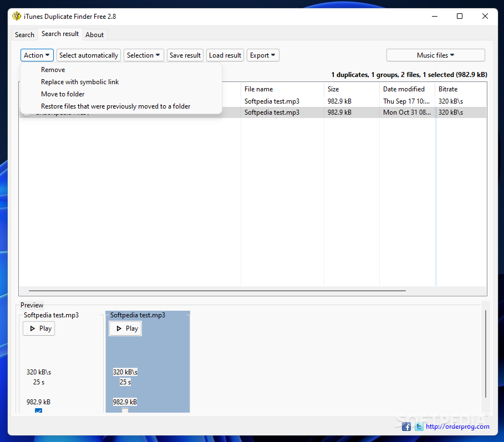The width and height of the screenshot is (504, 442).
Task: Click the Save result button
Action: tap(185, 55)
